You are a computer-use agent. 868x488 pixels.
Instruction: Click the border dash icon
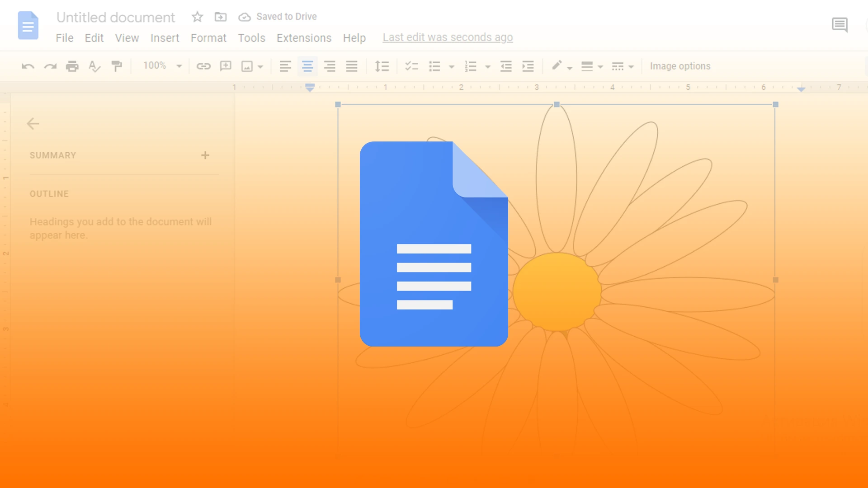coord(618,66)
